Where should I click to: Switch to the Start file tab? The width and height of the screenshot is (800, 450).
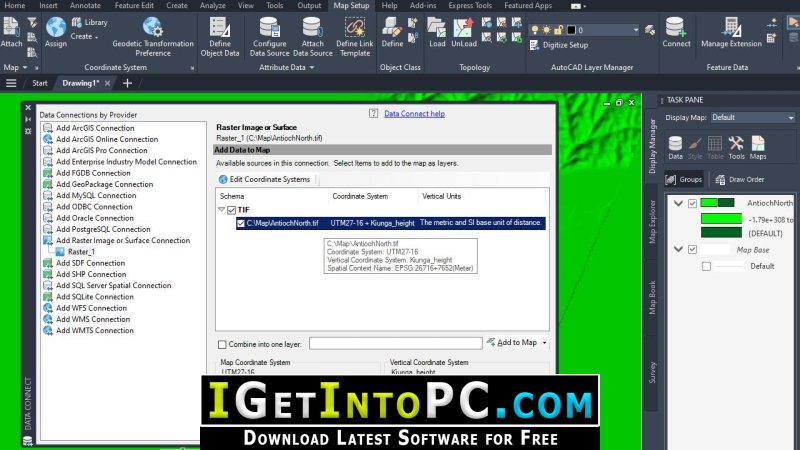click(40, 83)
